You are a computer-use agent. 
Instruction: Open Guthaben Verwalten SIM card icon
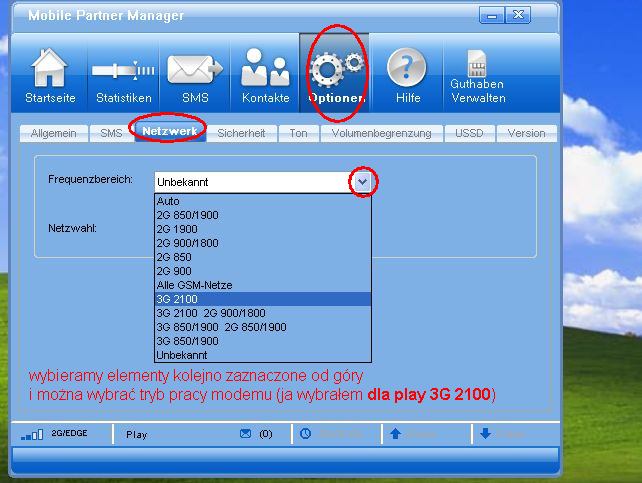[x=477, y=63]
